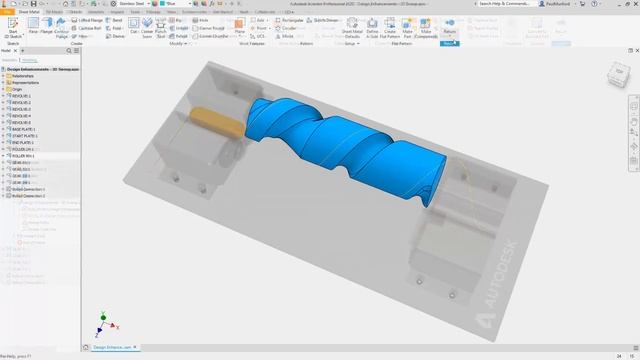This screenshot has height=360, width=640.
Task: Click Define A-Side tool
Action: tap(372, 28)
